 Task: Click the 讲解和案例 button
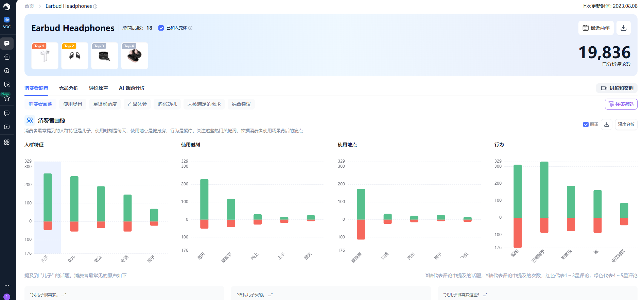(x=617, y=88)
